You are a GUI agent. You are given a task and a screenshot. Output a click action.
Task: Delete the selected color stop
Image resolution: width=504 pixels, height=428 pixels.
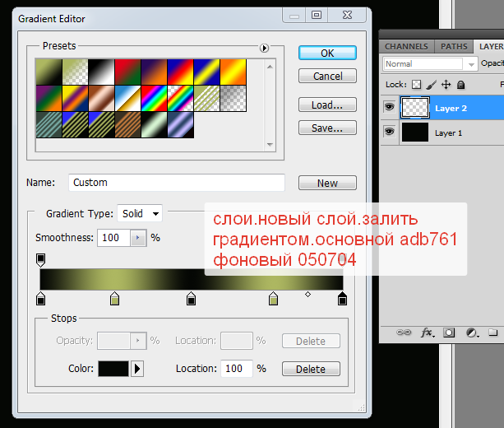(x=311, y=369)
